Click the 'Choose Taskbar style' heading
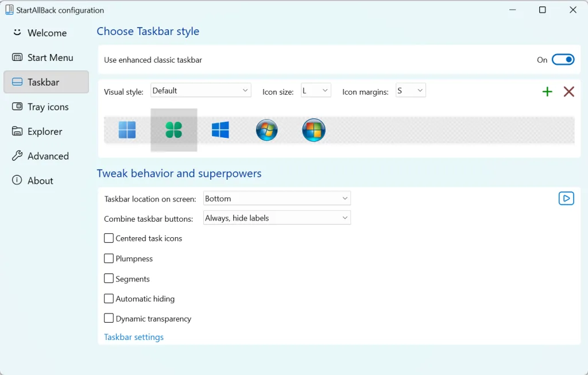Image resolution: width=588 pixels, height=375 pixels. tap(148, 32)
